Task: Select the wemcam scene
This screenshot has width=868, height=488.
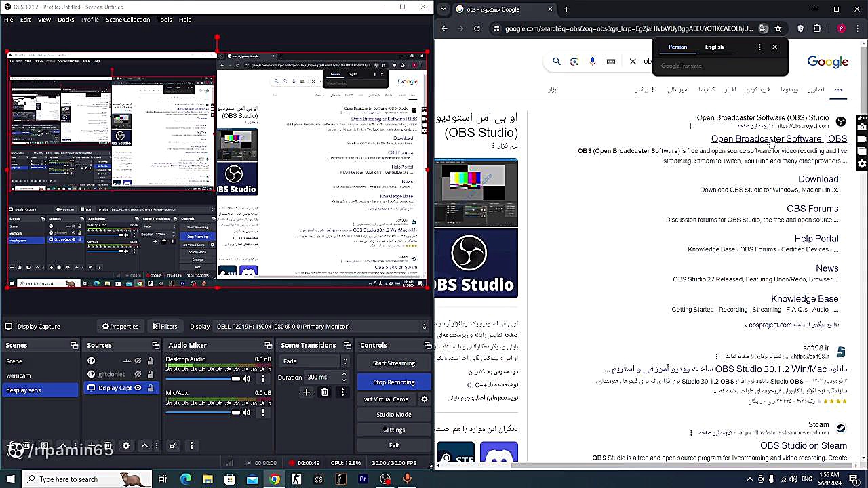Action: [x=40, y=375]
